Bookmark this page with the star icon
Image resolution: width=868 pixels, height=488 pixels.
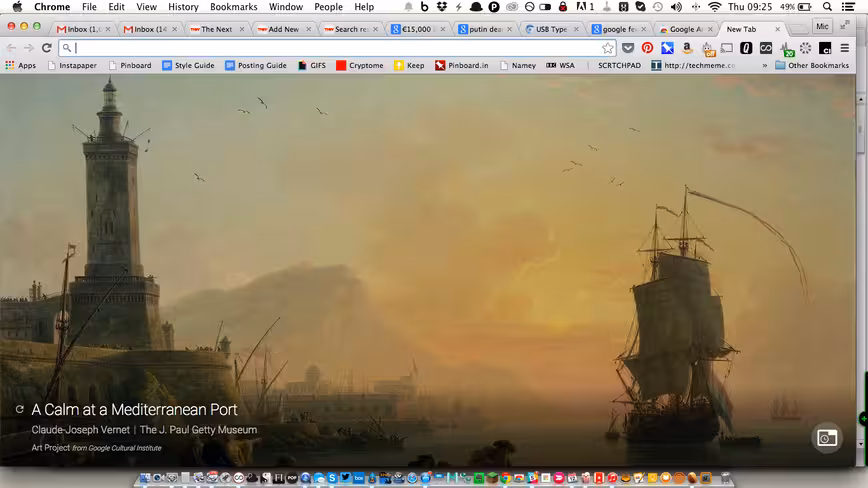pyautogui.click(x=607, y=48)
